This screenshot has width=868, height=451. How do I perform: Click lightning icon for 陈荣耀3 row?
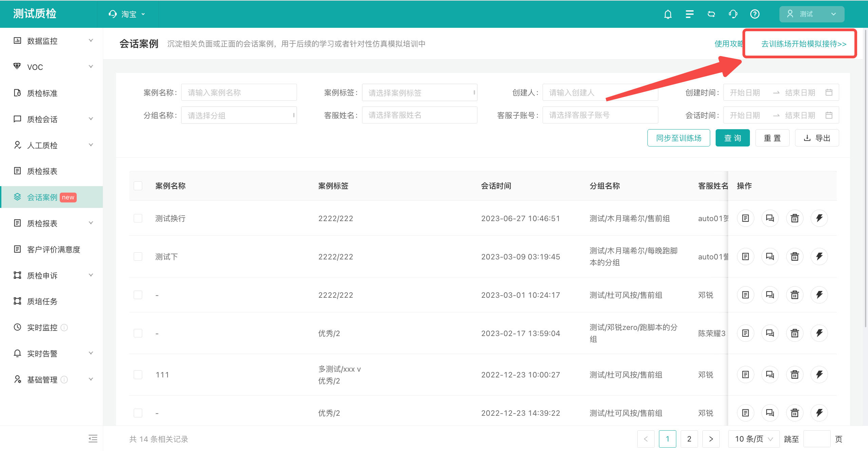tap(819, 333)
